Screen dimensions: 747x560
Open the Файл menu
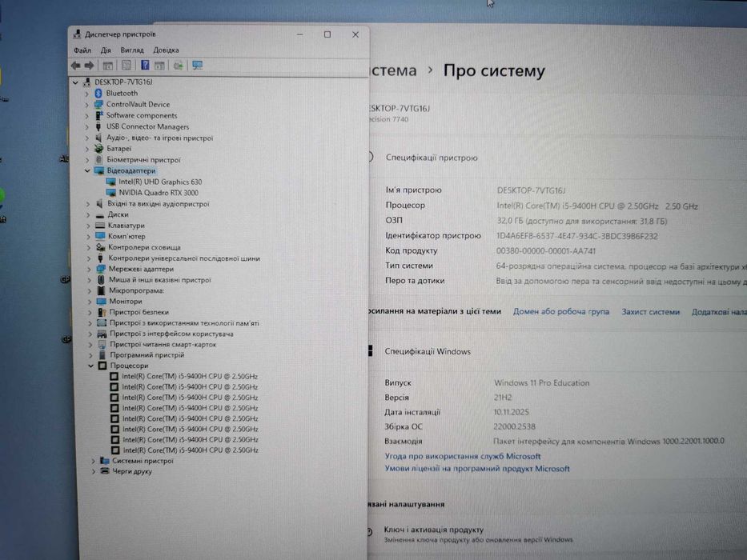tap(82, 50)
